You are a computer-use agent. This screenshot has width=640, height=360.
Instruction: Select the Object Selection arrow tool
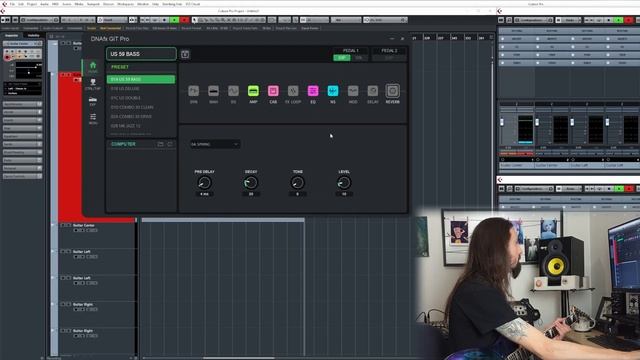[195, 20]
